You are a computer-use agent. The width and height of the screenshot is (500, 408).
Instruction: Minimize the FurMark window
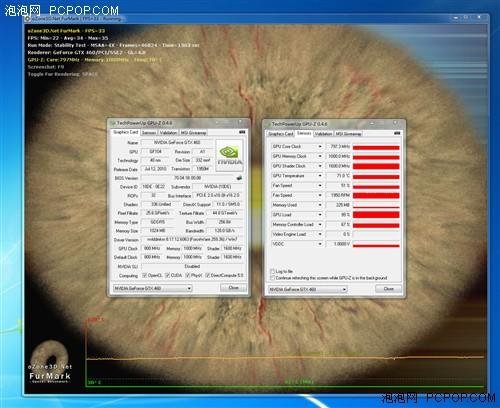click(456, 17)
